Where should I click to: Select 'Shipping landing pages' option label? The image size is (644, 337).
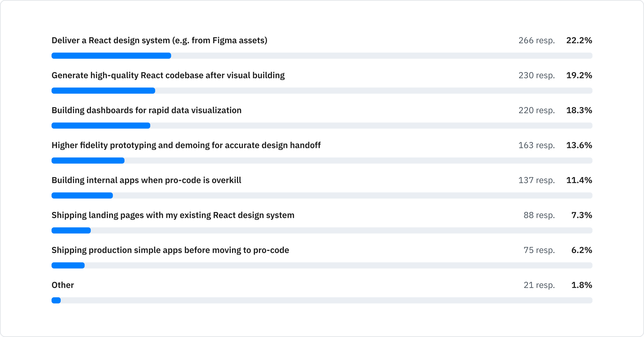[173, 215]
